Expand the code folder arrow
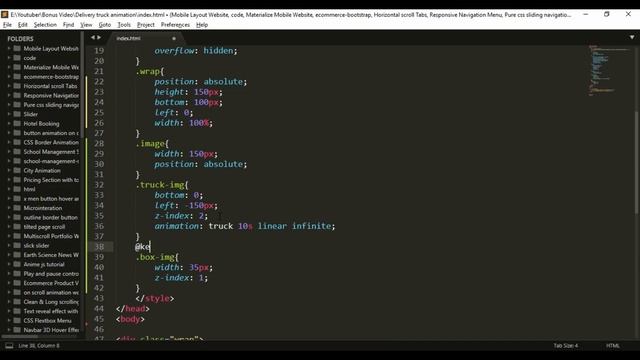 9,58
